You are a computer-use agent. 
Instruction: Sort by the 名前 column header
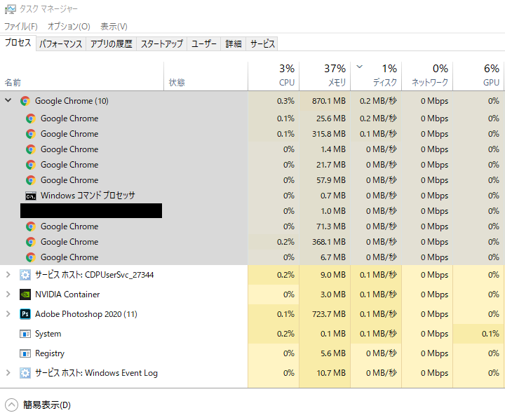[x=82, y=76]
